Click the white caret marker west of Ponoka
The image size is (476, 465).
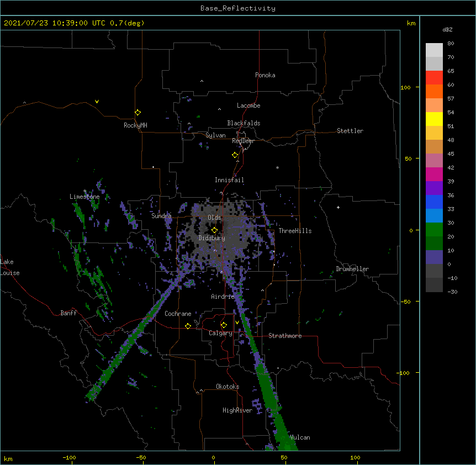pyautogui.click(x=202, y=81)
